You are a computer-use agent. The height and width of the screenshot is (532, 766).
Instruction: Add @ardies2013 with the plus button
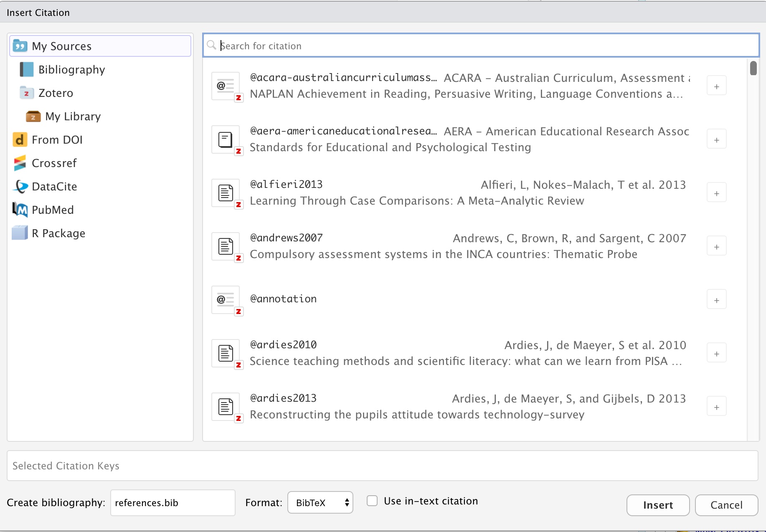click(716, 407)
